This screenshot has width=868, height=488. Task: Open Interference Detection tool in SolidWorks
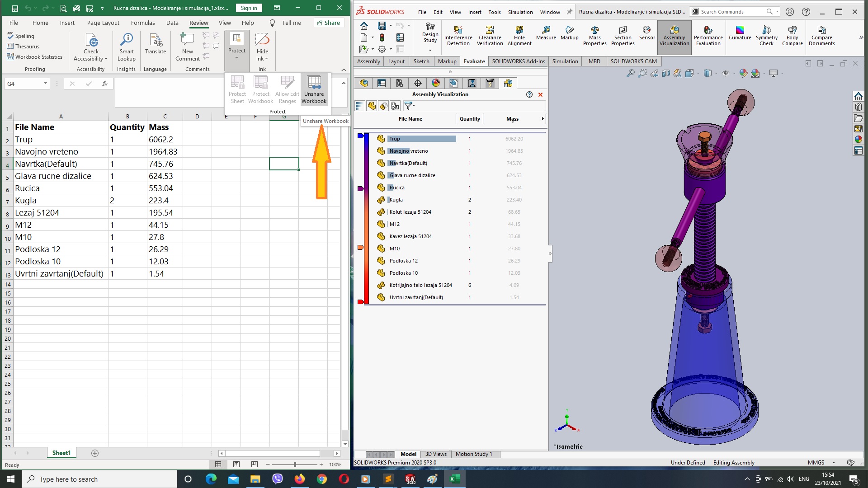point(458,36)
